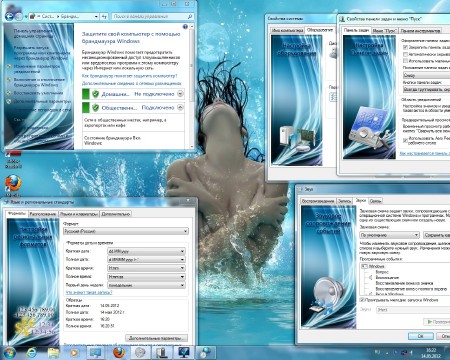Enable Автоматически скрывать панель задач checkbox
The width and height of the screenshot is (450, 360).
point(405,54)
